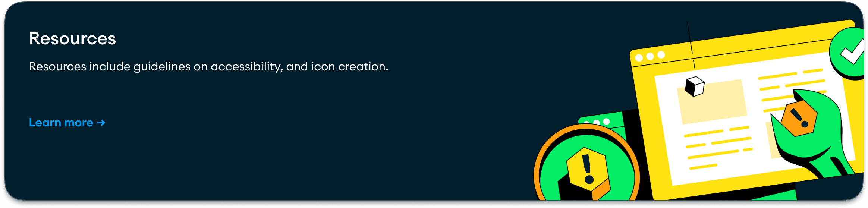The image size is (868, 208).
Task: Click the accessibility and icon creation description
Action: point(208,66)
